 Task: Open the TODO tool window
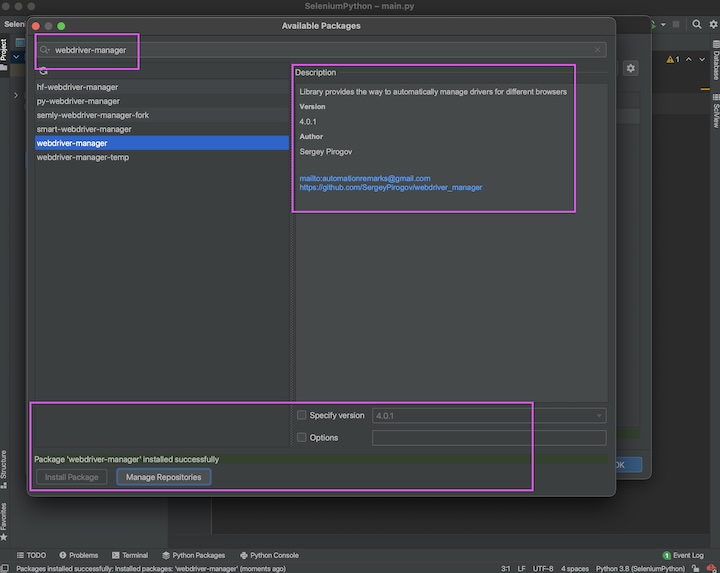click(30, 555)
